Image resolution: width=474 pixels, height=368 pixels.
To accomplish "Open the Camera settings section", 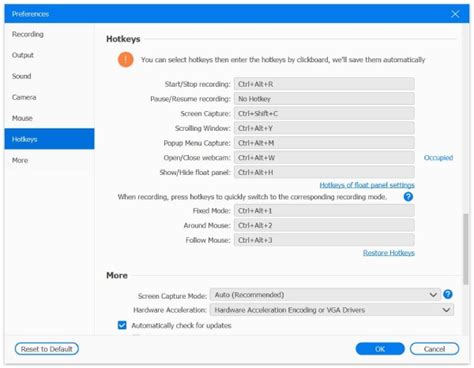I will tap(49, 97).
